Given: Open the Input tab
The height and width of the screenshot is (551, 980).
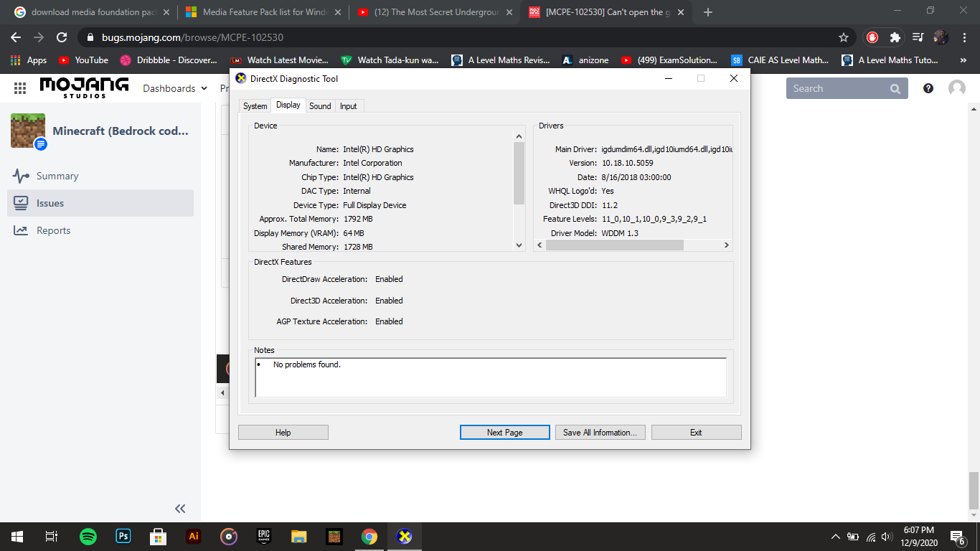Looking at the screenshot, I should (349, 106).
